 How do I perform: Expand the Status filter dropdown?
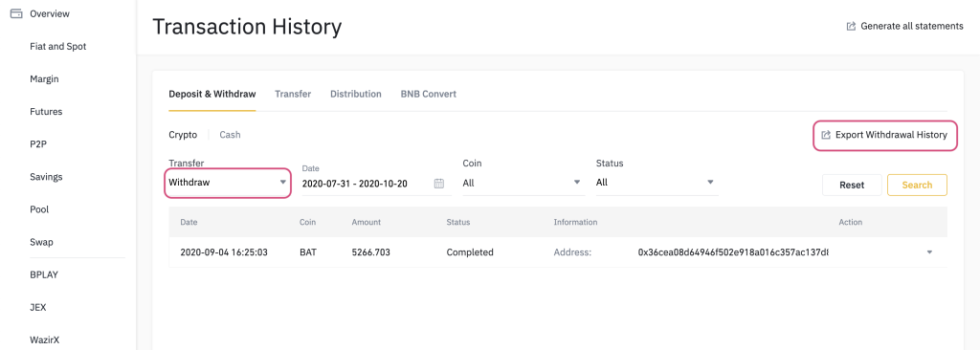(657, 183)
